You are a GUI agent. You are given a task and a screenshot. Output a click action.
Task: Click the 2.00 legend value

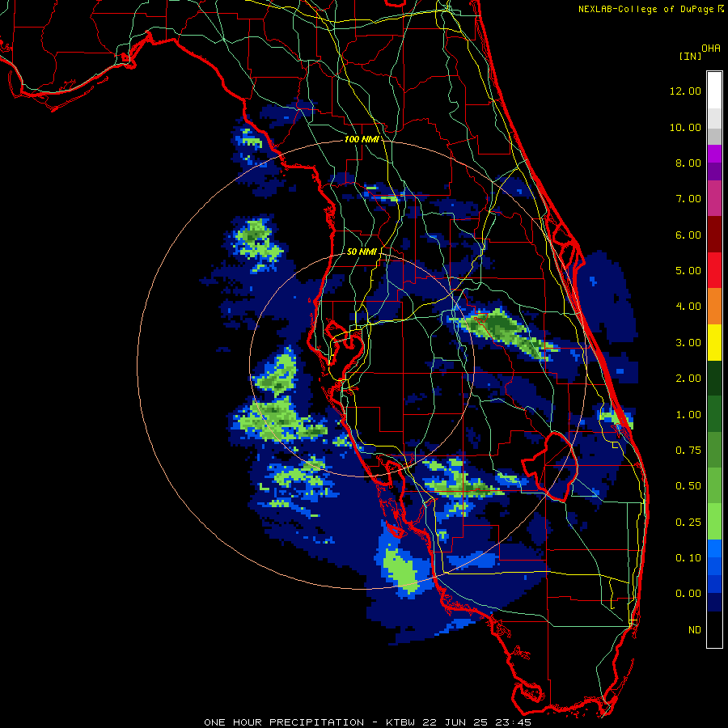688,379
